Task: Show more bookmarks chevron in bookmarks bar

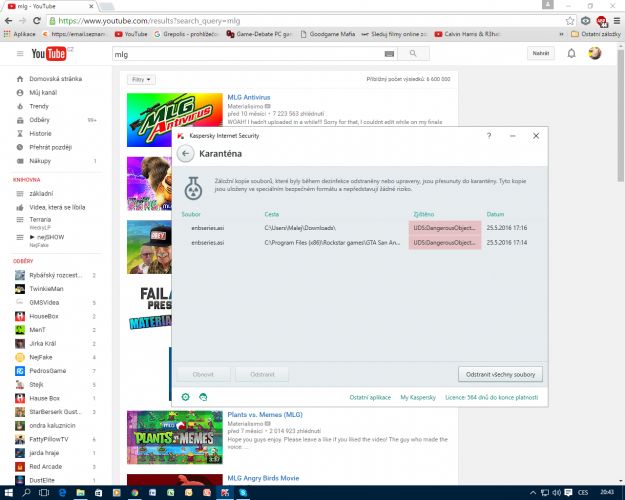Action: pyautogui.click(x=561, y=34)
